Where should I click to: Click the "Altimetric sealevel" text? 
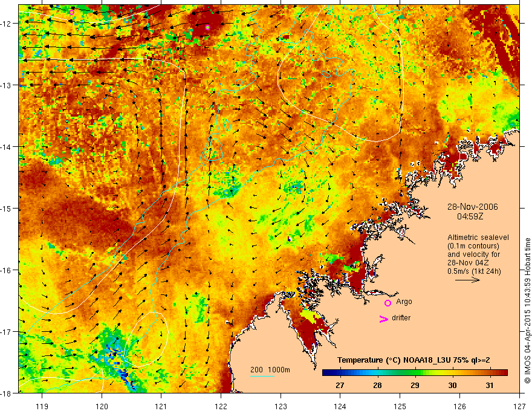tap(478, 238)
